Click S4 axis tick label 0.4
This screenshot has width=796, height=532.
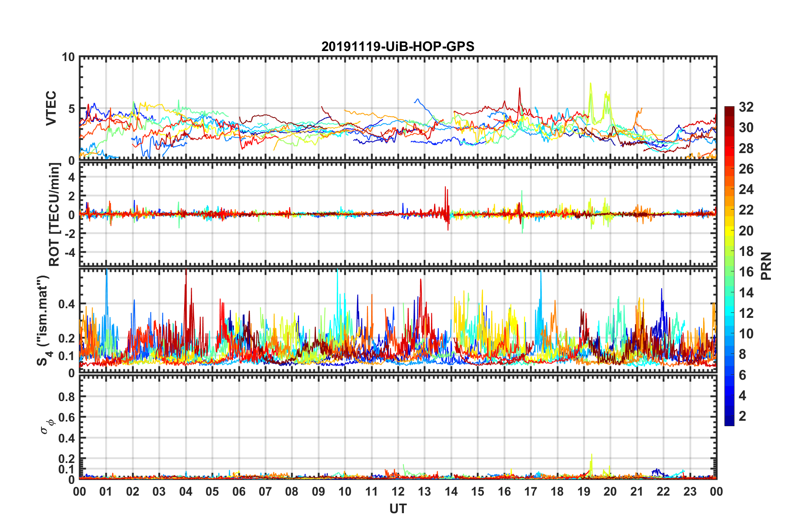point(67,304)
